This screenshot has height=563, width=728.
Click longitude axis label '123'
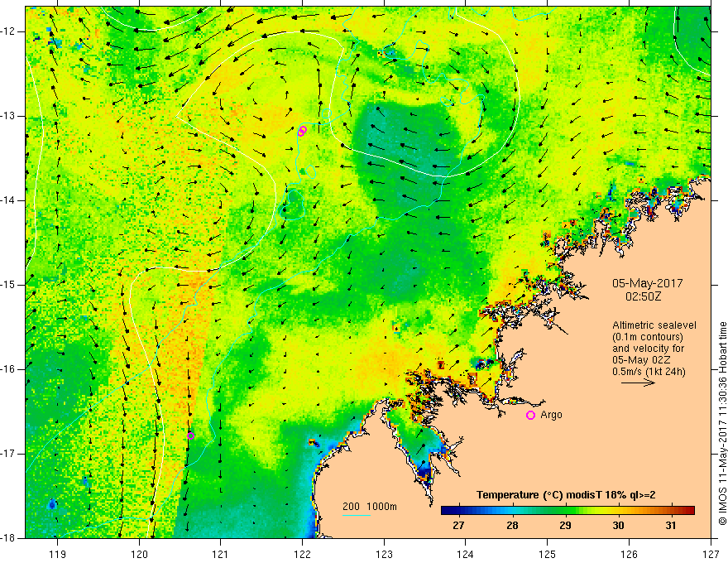pyautogui.click(x=384, y=554)
